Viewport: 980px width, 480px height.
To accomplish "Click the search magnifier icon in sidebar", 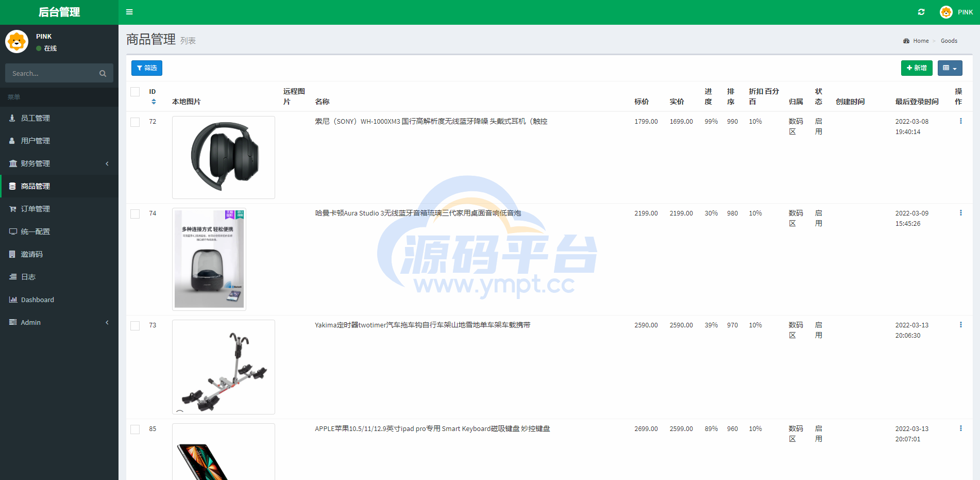I will click(103, 74).
